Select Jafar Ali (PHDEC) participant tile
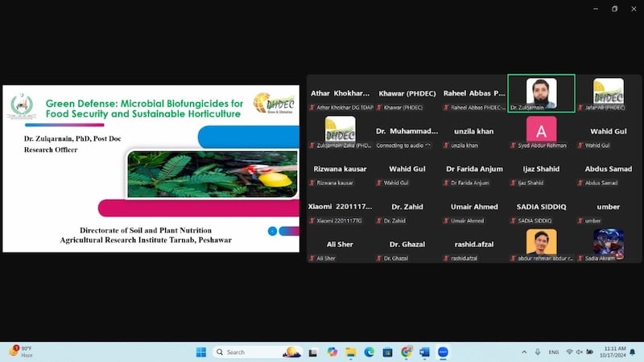The image size is (644, 362). click(609, 93)
